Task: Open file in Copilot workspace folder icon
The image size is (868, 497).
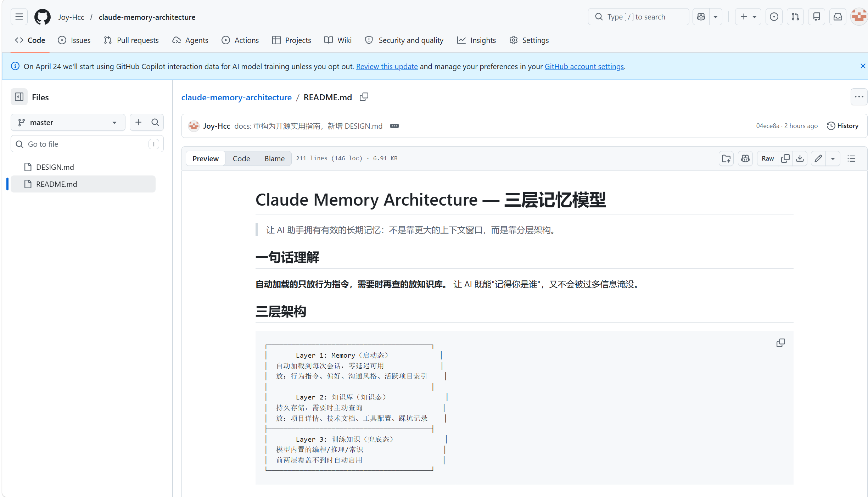Action: click(726, 158)
